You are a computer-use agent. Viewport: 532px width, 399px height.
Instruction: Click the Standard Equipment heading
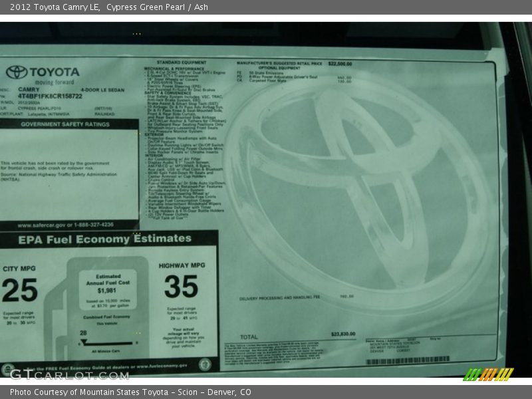point(172,63)
